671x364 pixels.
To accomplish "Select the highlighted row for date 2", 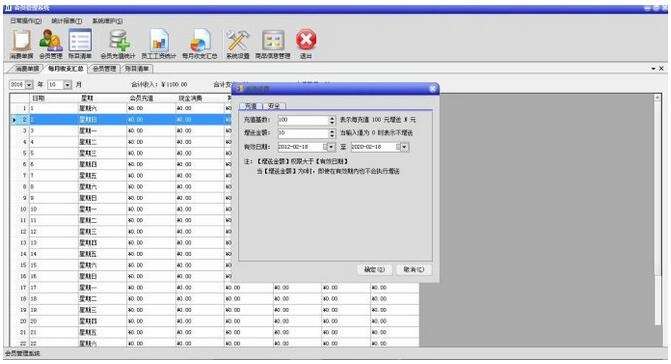I will pos(121,120).
